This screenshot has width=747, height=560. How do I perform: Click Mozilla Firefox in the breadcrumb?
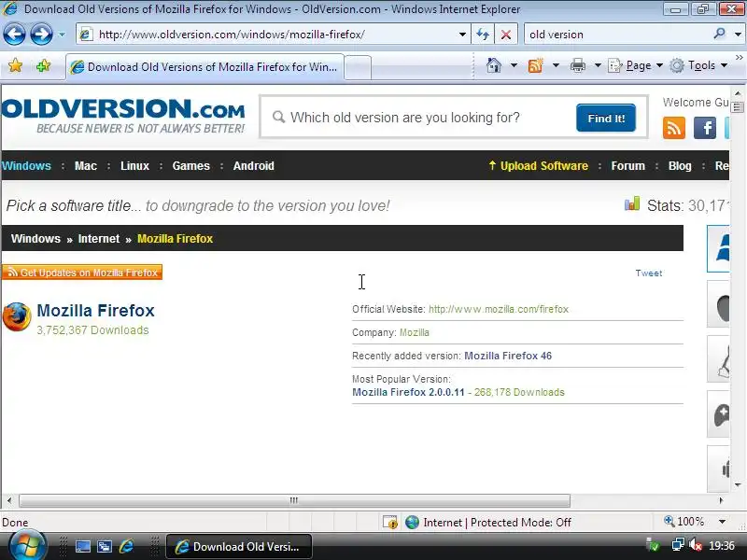[175, 239]
